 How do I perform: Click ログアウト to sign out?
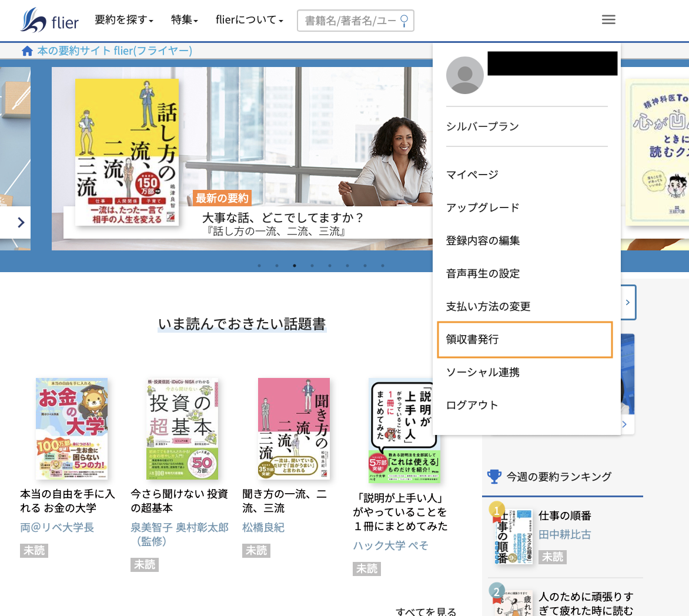tap(473, 405)
